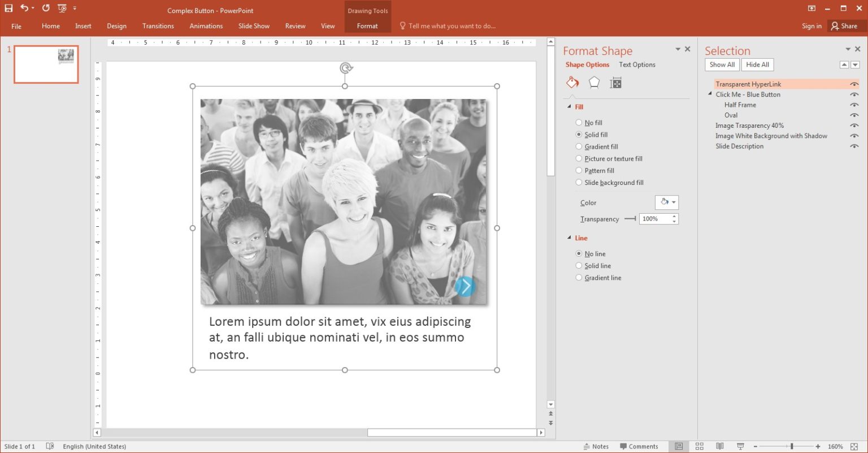This screenshot has width=868, height=453.
Task: Click the Undo arrow in Quick Access Toolbar
Action: [x=23, y=8]
